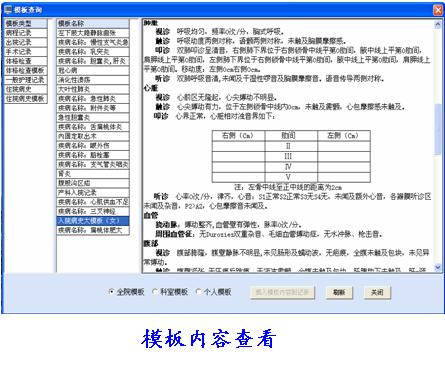
Task: Select 住院病史模板 template type
Action: pyautogui.click(x=26, y=99)
